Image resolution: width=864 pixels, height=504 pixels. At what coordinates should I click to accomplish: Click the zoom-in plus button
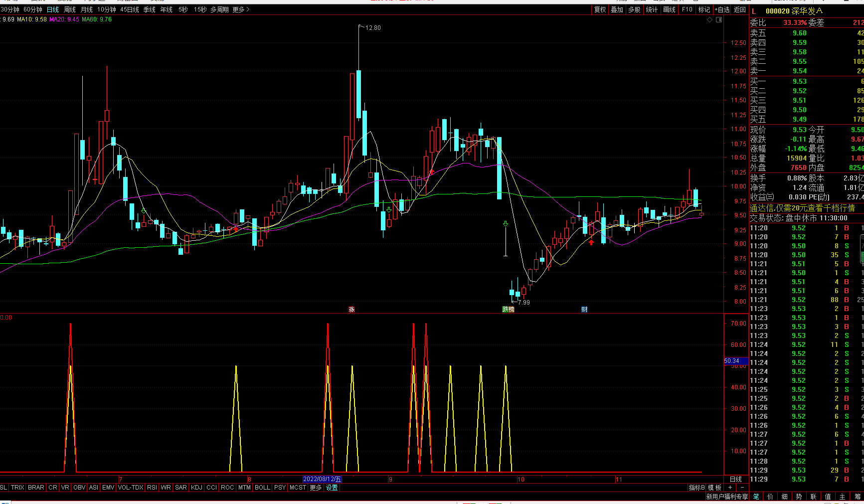[730, 488]
